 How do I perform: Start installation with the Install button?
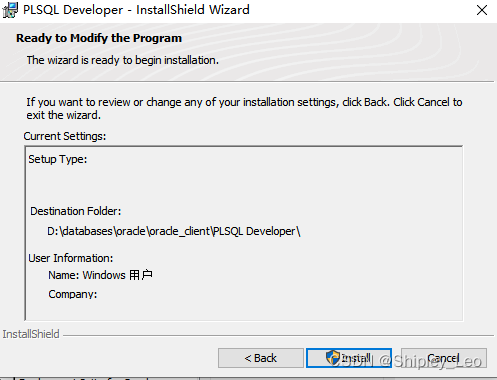tap(349, 358)
